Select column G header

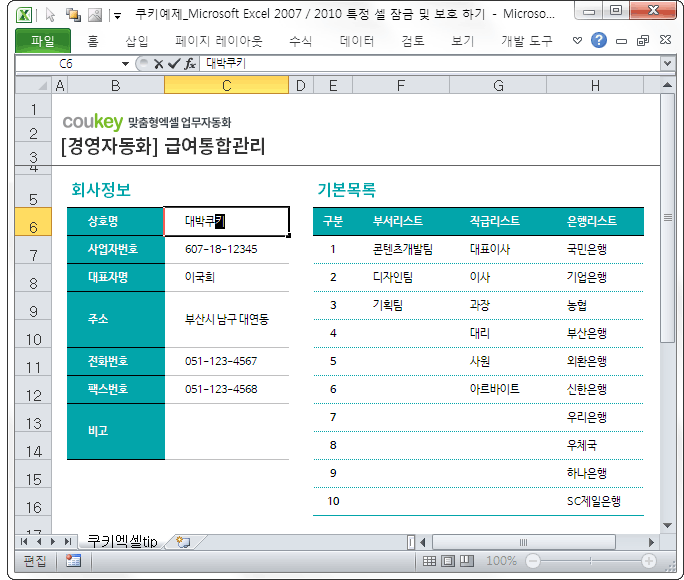(x=498, y=85)
